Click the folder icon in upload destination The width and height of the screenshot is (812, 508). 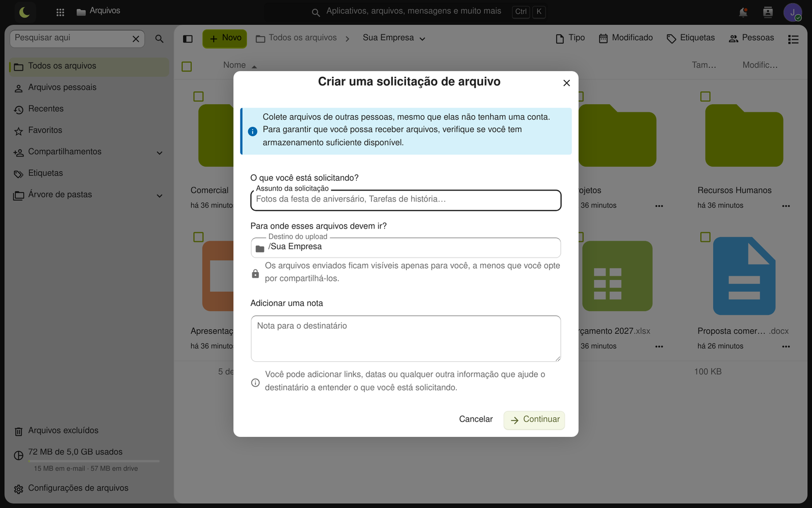[260, 248]
